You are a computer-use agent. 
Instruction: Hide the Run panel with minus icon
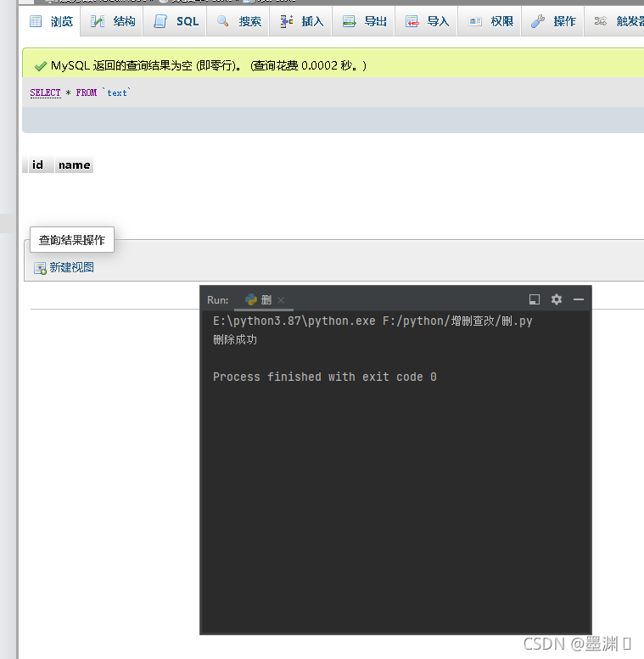(579, 299)
